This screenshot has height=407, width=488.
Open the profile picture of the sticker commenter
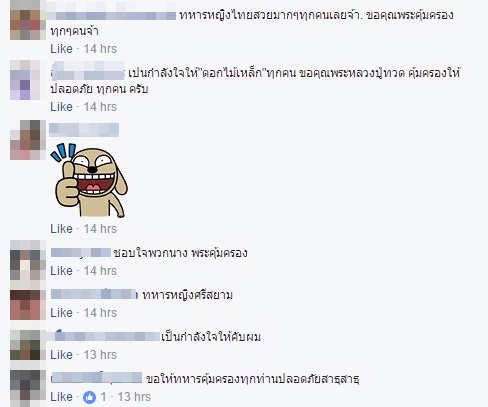pos(28,140)
